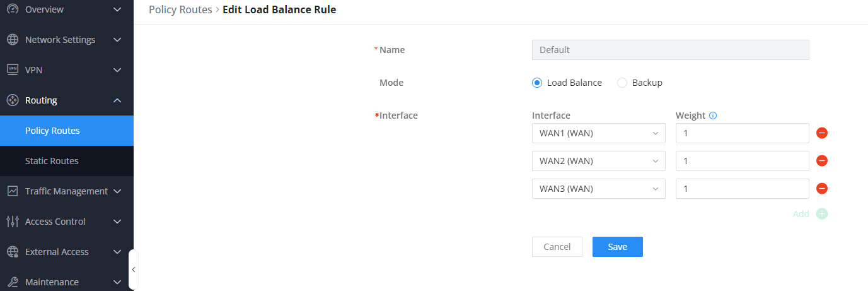Select Backup mode radio button
The width and height of the screenshot is (868, 291).
[622, 83]
